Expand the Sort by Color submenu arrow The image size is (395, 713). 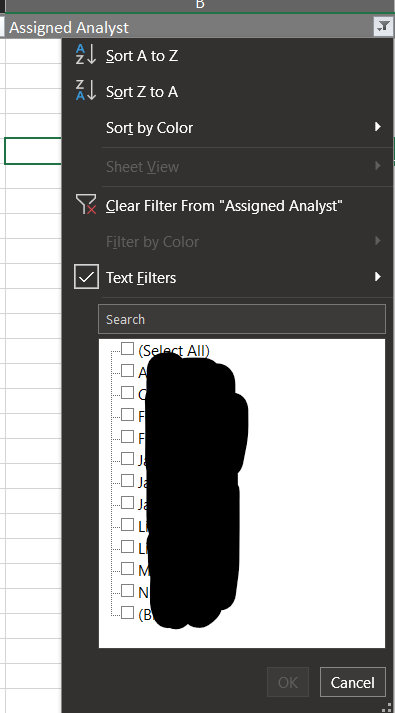pyautogui.click(x=377, y=127)
